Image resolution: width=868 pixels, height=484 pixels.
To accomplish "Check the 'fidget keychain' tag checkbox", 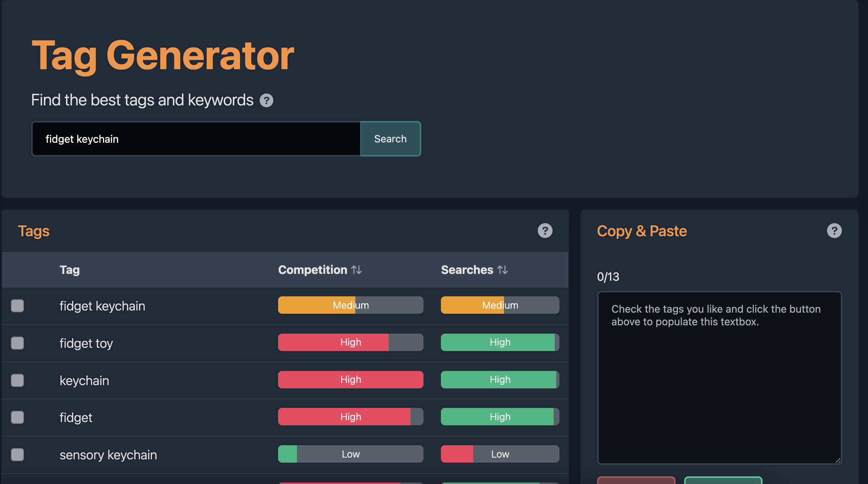I will tap(17, 306).
